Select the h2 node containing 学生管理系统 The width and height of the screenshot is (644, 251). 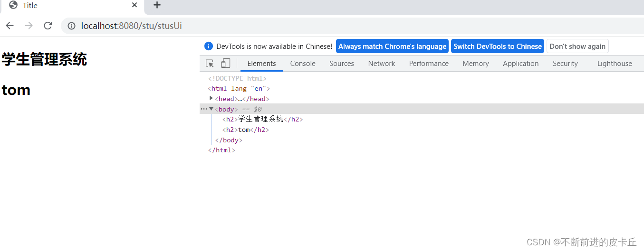[262, 119]
